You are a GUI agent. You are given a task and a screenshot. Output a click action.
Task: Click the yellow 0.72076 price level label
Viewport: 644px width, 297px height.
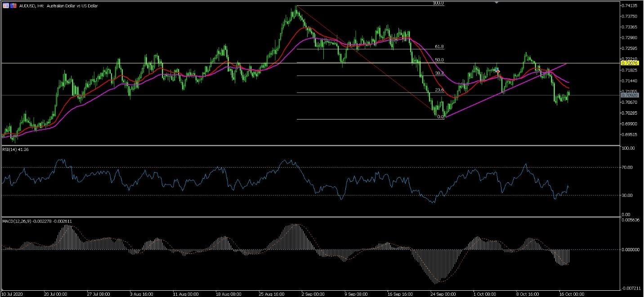629,64
